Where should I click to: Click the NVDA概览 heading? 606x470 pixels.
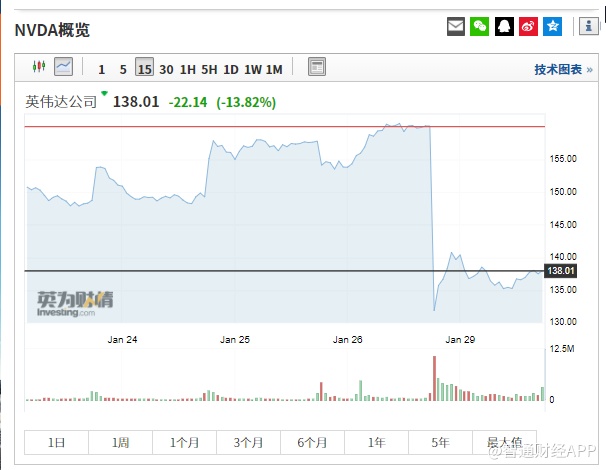pyautogui.click(x=52, y=30)
